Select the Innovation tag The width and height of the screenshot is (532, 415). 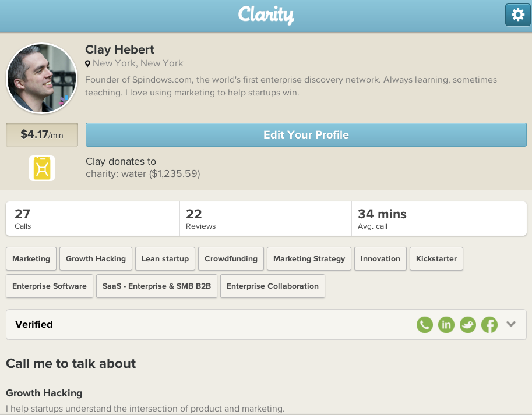coord(380,259)
